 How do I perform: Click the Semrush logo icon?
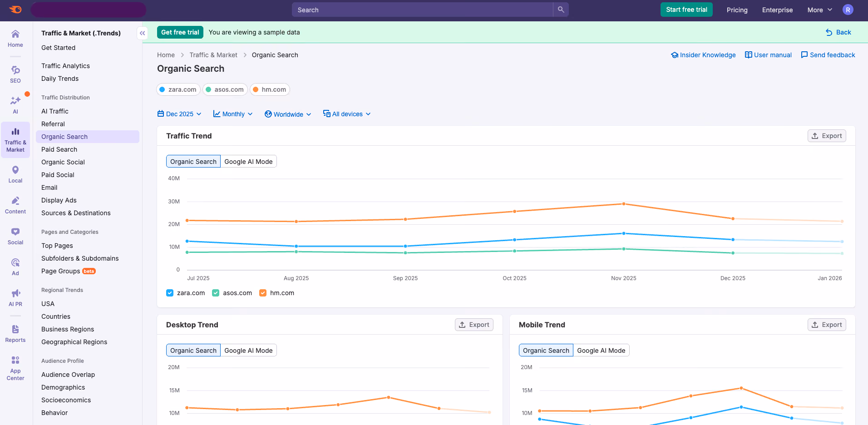click(15, 10)
